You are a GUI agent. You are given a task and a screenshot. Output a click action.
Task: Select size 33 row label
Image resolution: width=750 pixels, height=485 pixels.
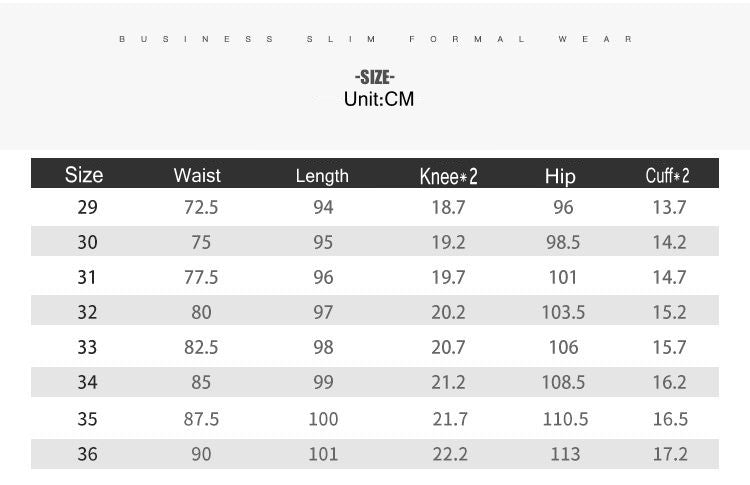pyautogui.click(x=88, y=347)
